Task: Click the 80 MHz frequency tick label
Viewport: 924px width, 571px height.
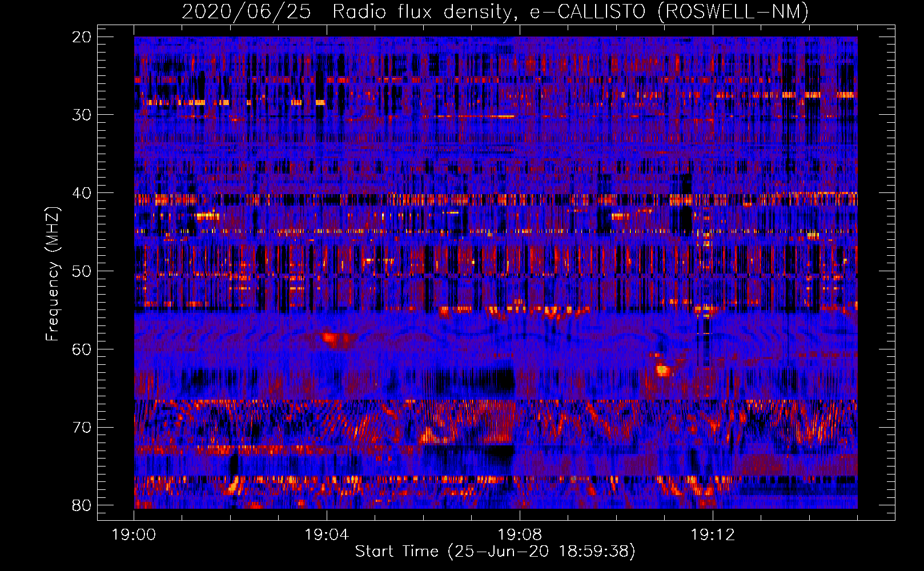Action: pyautogui.click(x=82, y=505)
